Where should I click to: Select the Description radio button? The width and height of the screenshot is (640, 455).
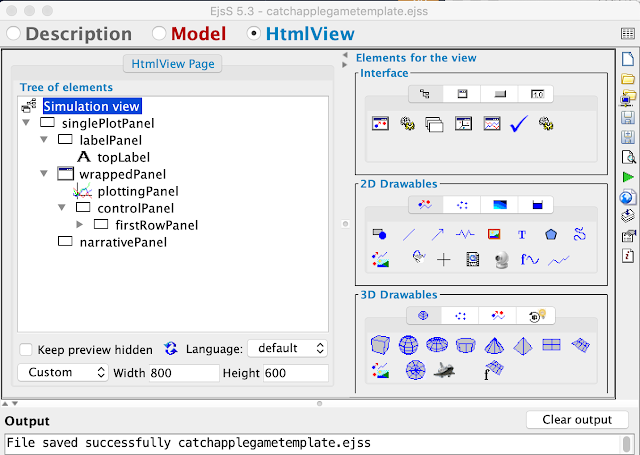(x=13, y=33)
